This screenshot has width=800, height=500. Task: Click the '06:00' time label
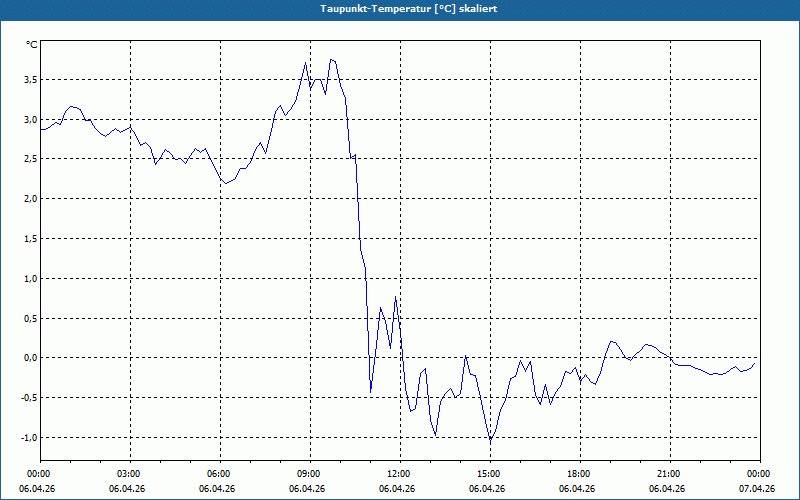[220, 474]
